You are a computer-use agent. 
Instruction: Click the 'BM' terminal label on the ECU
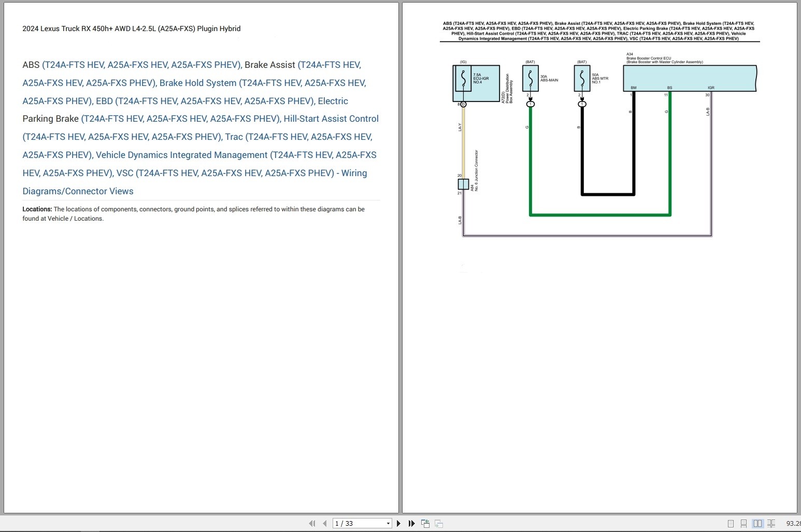coord(634,88)
